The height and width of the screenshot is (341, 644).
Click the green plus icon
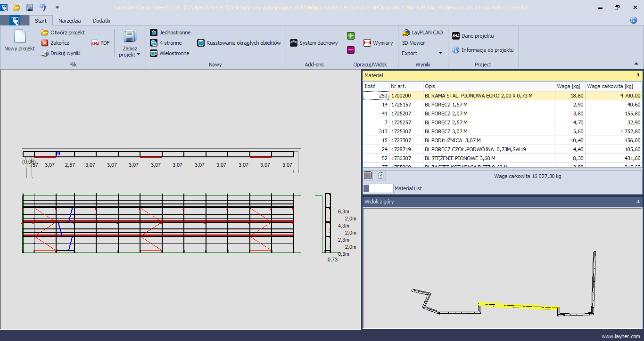(351, 36)
